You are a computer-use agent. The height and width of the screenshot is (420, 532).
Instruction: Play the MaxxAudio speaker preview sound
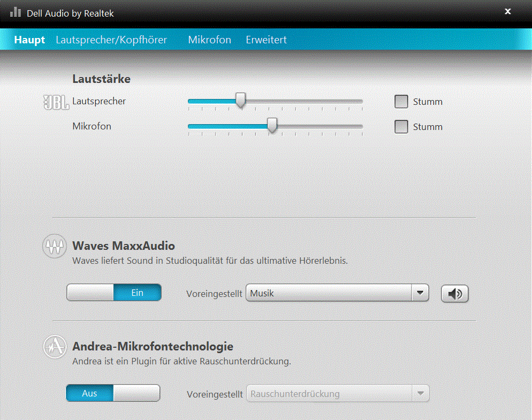(454, 293)
